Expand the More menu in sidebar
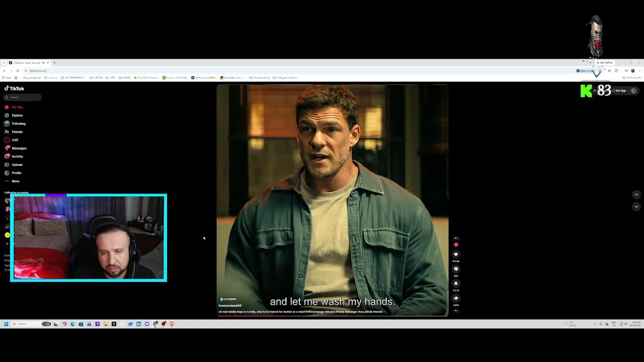Screen dimensions: 644x362 12,181
